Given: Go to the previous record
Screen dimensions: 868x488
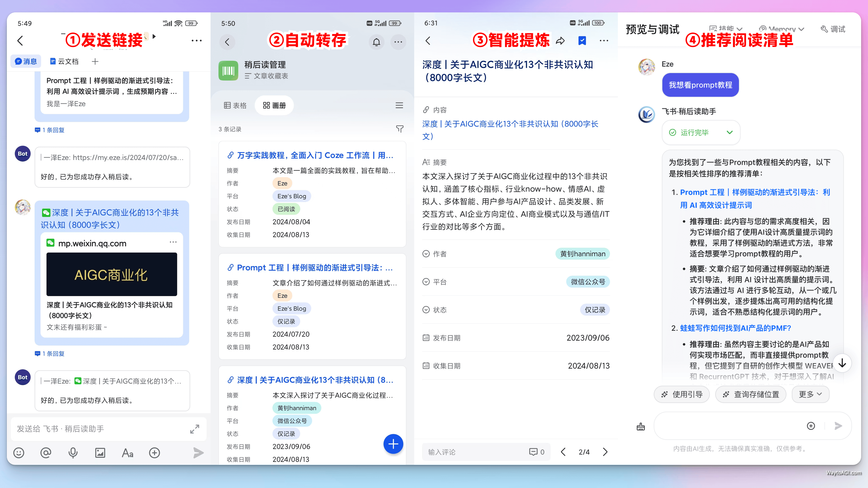Looking at the screenshot, I should (563, 452).
